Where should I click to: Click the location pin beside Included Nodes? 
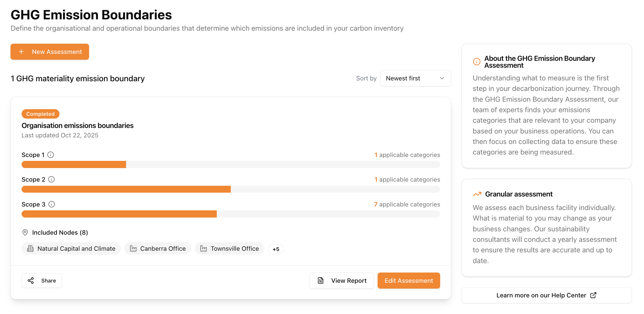point(25,232)
